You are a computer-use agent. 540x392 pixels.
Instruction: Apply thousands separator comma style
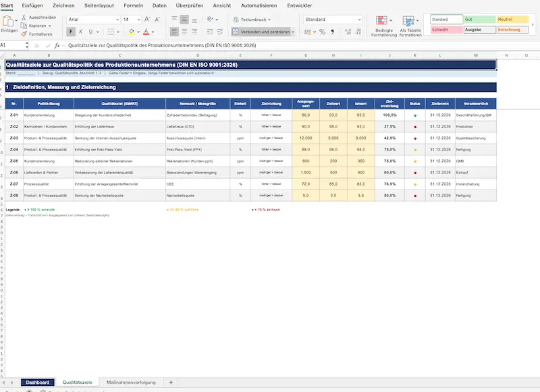[332, 32]
